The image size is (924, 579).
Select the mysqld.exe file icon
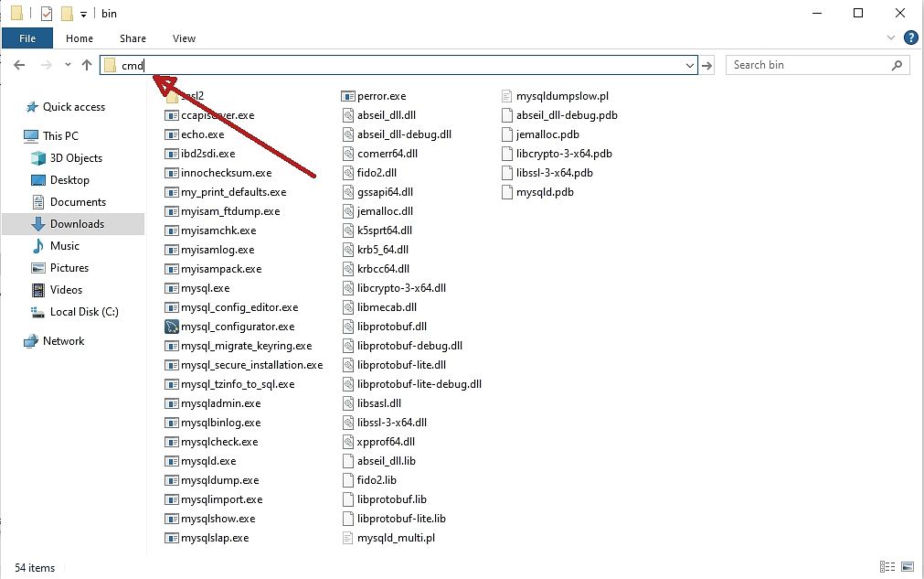(x=172, y=461)
